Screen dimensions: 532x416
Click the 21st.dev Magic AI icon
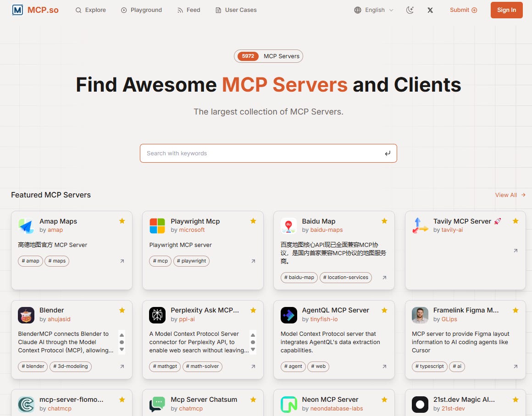click(x=420, y=404)
